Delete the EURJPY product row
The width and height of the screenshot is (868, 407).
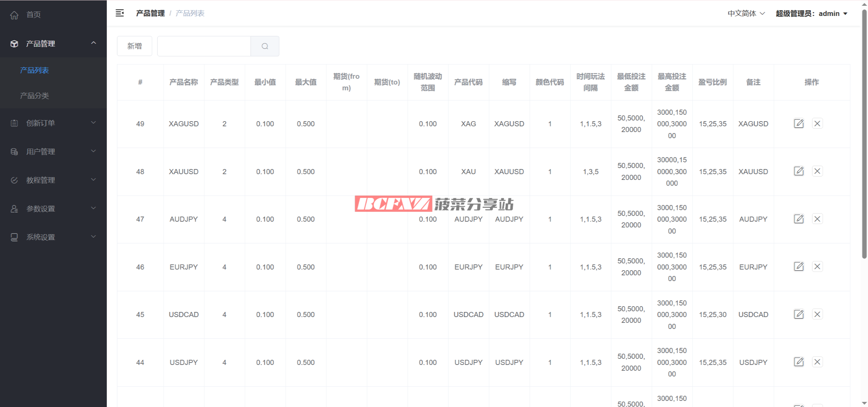[x=817, y=267]
